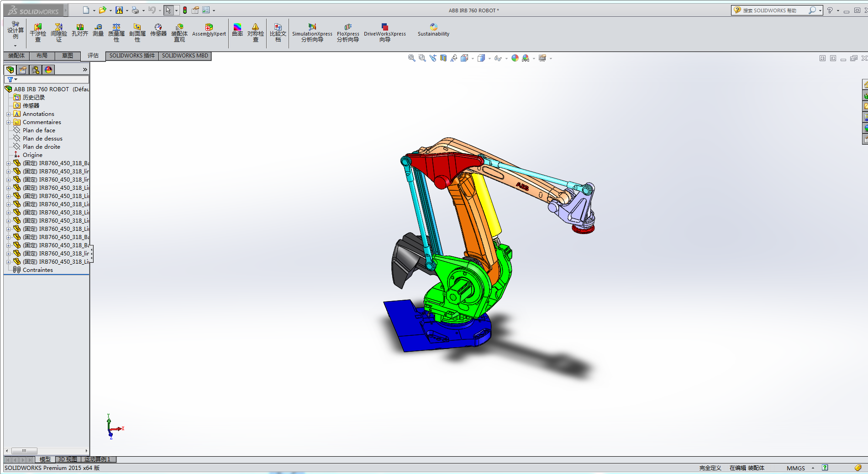Save the assembly with the Save icon
Viewport: 868px width, 474px height.
coord(119,10)
